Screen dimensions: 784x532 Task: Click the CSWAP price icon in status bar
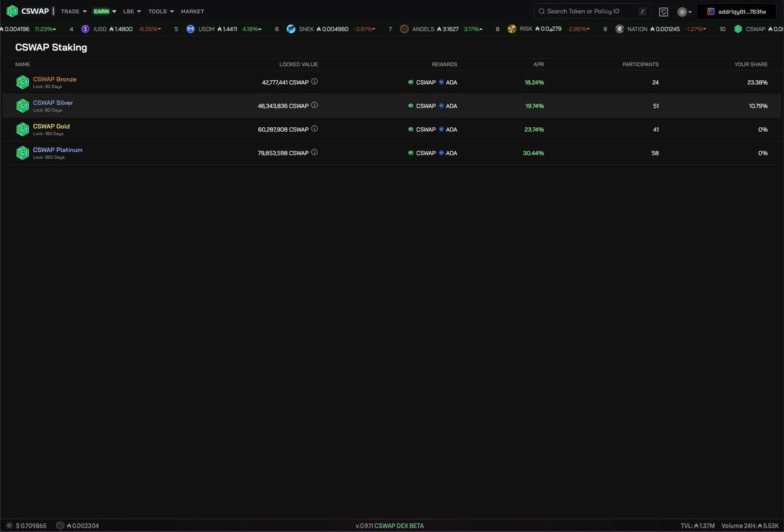coord(60,525)
